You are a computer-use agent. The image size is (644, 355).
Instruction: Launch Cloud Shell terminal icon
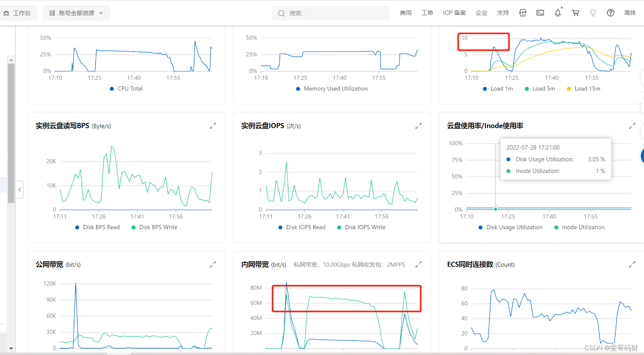coord(540,13)
